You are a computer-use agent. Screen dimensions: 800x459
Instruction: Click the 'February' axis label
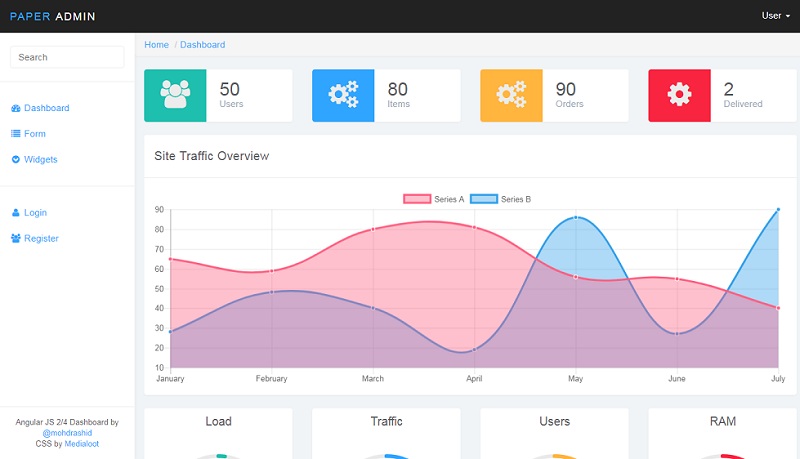(x=271, y=378)
